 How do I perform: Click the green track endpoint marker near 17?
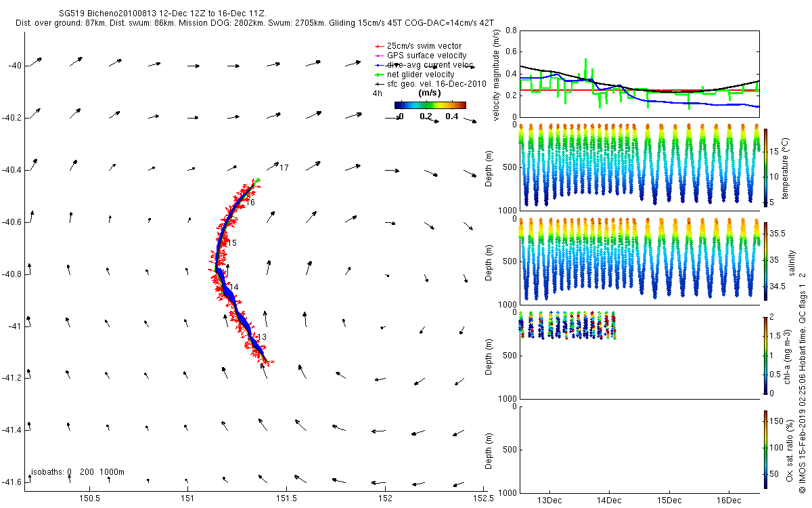[x=257, y=179]
